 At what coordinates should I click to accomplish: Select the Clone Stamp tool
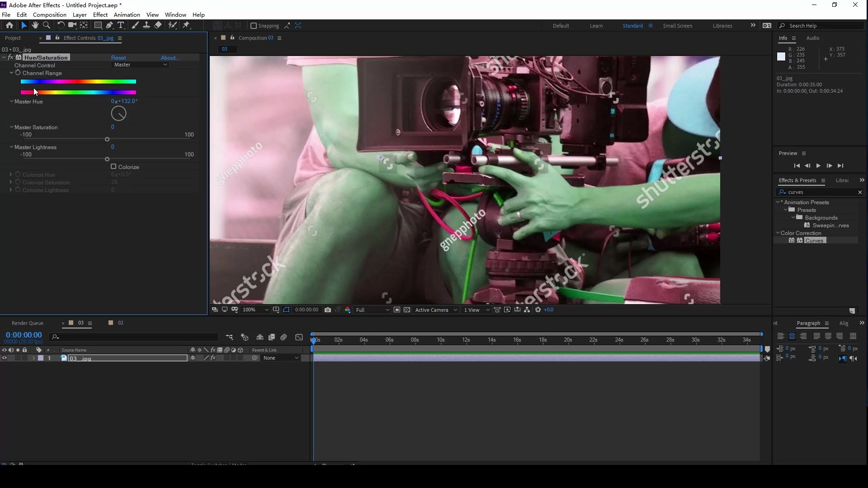point(146,25)
